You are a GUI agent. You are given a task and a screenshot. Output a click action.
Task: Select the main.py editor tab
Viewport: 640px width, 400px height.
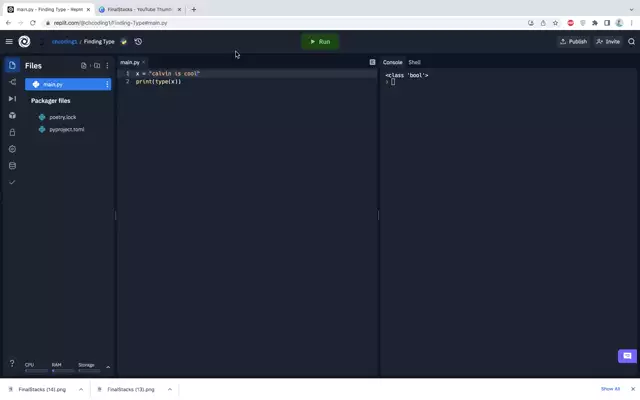pyautogui.click(x=130, y=62)
